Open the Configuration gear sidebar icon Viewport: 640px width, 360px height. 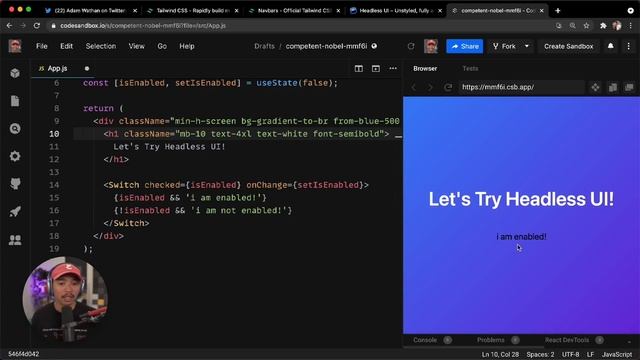[x=15, y=156]
